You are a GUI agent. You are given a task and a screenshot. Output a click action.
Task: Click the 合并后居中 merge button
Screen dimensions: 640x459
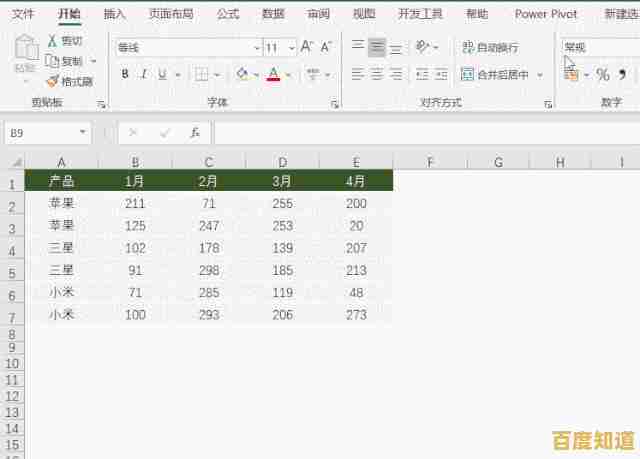click(497, 74)
